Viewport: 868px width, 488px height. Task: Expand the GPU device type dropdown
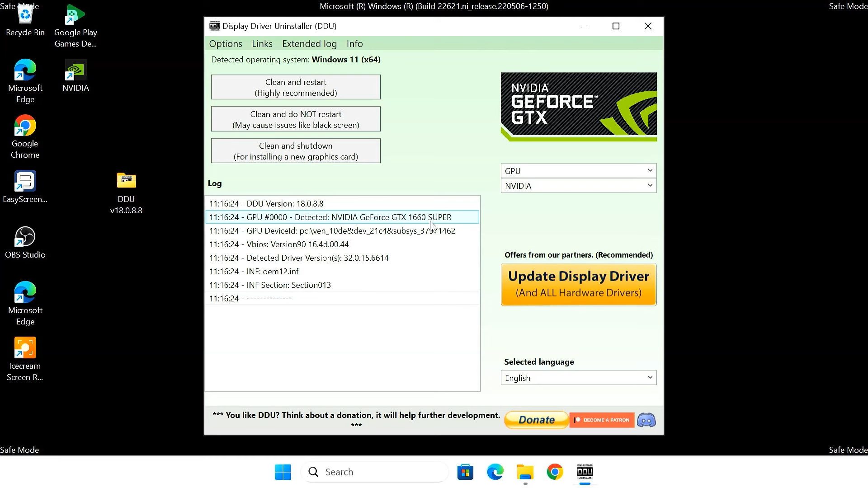(x=579, y=171)
